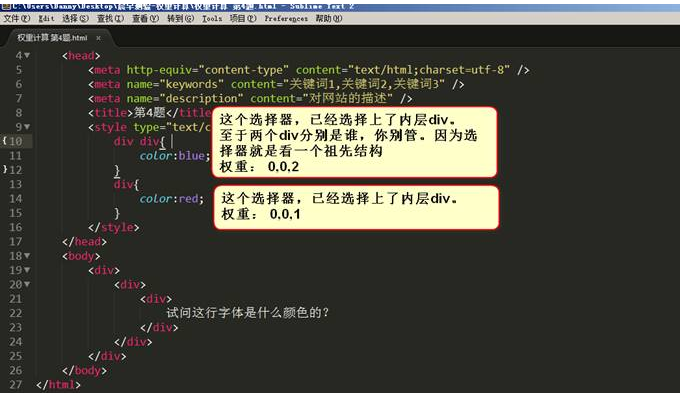Fold the outer div at line 19
The image size is (682, 394).
(x=27, y=270)
